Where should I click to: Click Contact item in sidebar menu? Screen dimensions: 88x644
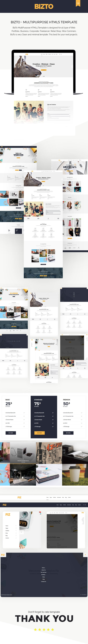7,538
